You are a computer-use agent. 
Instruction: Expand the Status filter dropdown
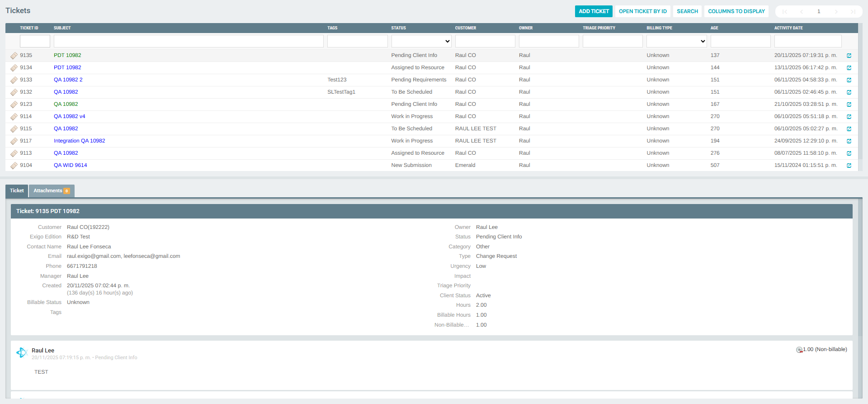click(x=421, y=41)
